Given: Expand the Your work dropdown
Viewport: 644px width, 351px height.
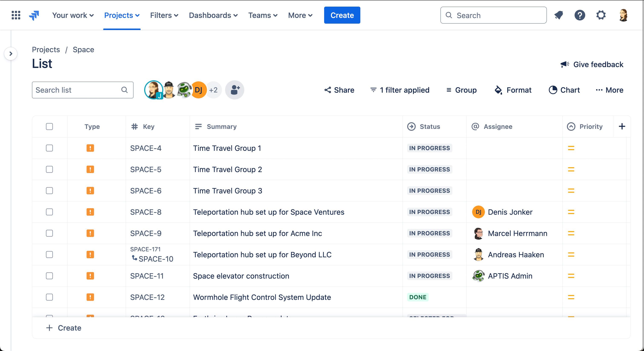Looking at the screenshot, I should tap(73, 15).
